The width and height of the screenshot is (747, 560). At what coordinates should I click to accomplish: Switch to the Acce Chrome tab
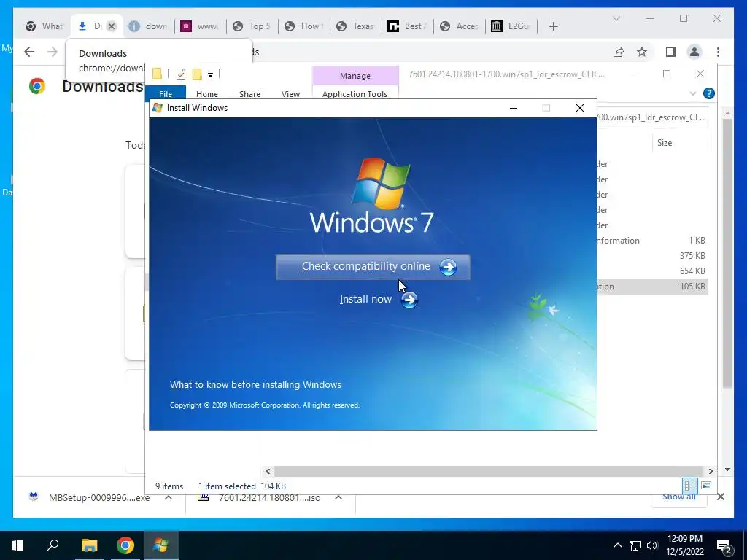460,26
